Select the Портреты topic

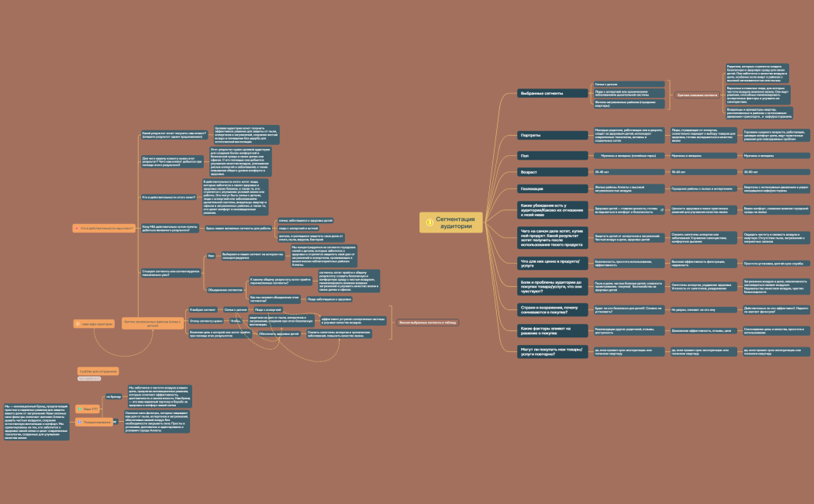[554, 135]
